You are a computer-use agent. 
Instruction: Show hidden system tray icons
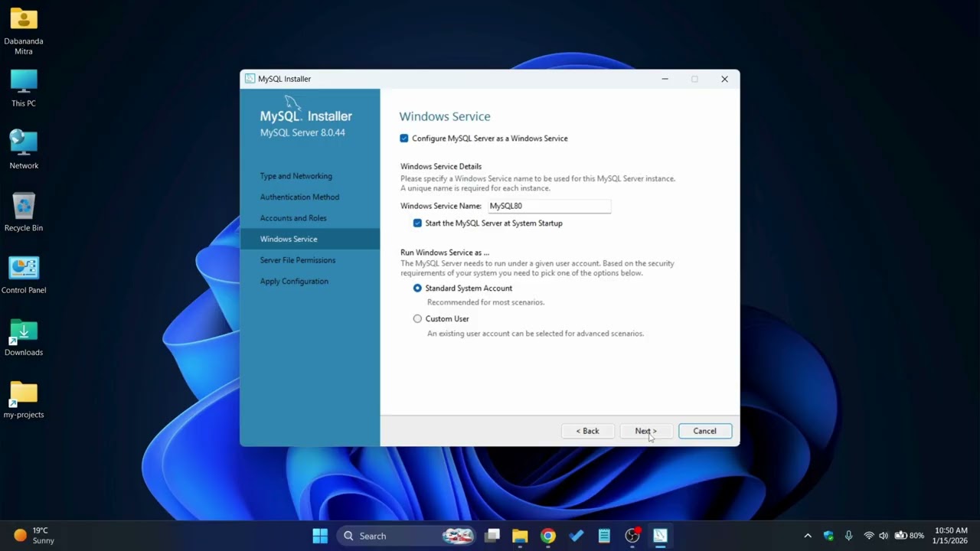tap(807, 536)
